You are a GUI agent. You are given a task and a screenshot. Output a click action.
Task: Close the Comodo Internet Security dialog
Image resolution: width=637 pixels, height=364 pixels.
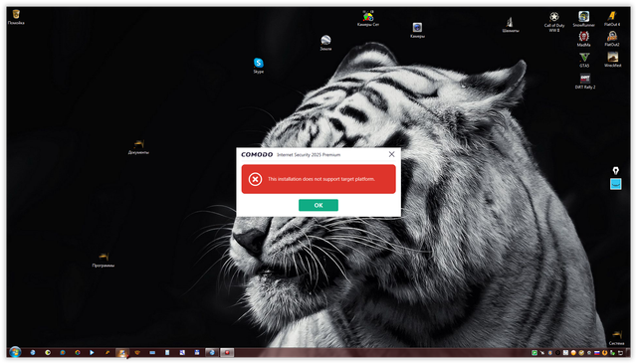click(x=391, y=154)
